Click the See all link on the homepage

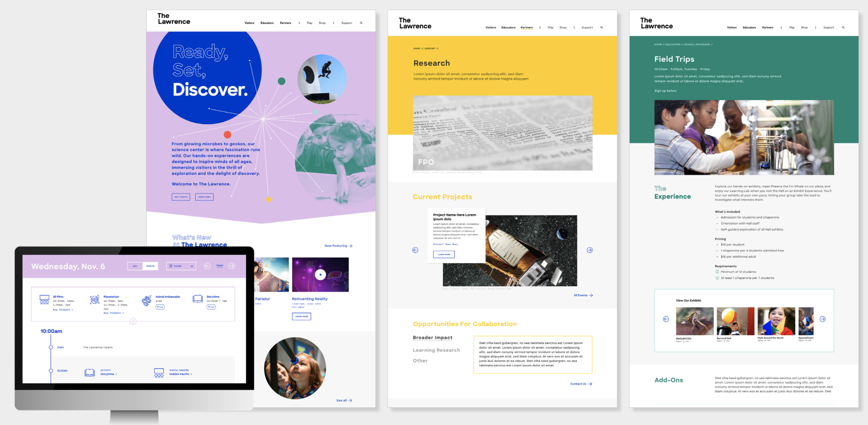click(x=344, y=400)
